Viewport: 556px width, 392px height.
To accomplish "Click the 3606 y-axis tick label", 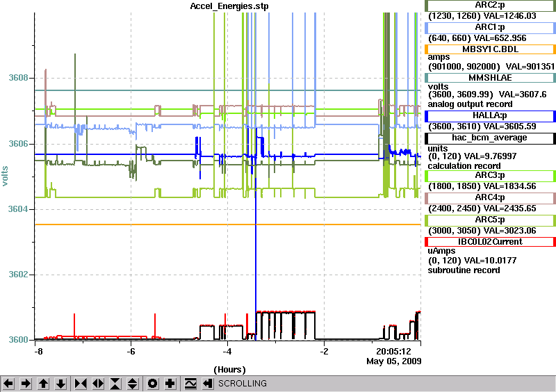I will tap(18, 144).
